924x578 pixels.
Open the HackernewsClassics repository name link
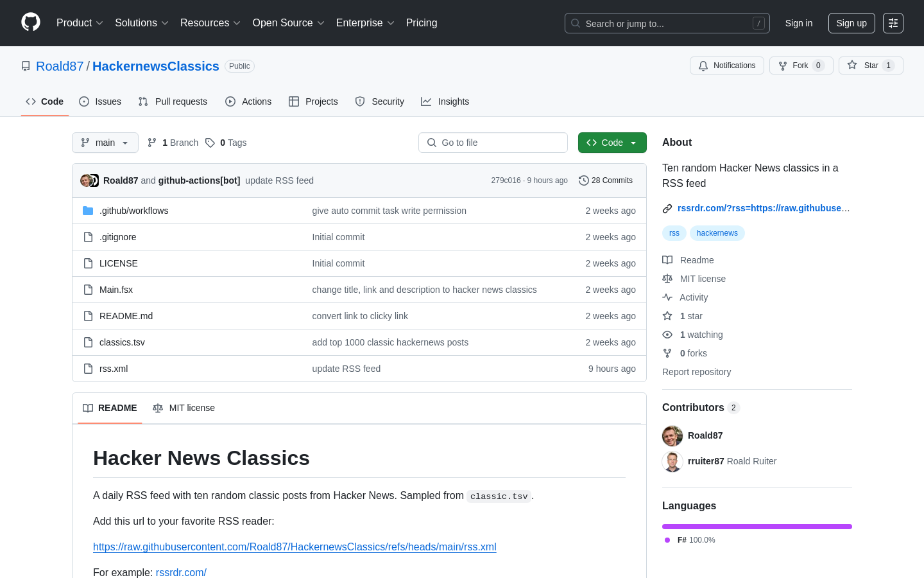(156, 66)
